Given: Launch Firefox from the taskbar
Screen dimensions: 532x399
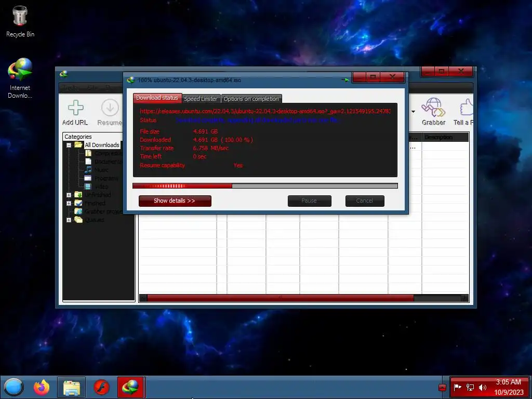Looking at the screenshot, I should pos(42,387).
